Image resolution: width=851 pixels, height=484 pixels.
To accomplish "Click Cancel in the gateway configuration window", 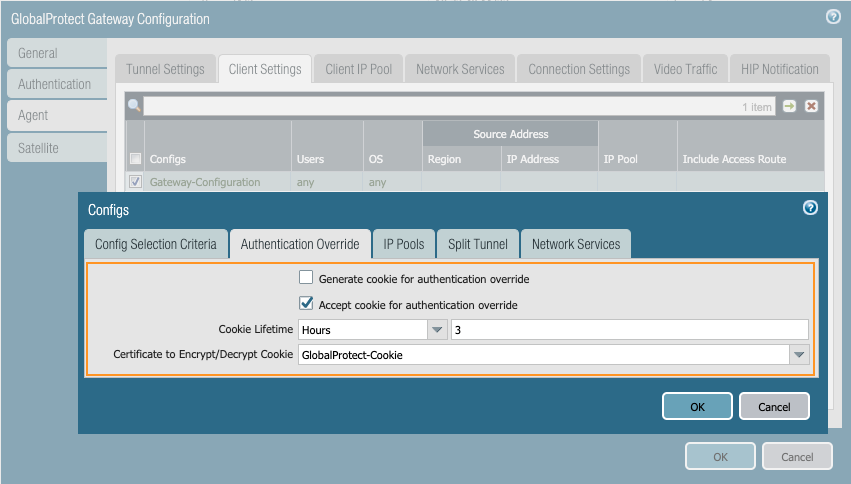I will pyautogui.click(x=797, y=456).
